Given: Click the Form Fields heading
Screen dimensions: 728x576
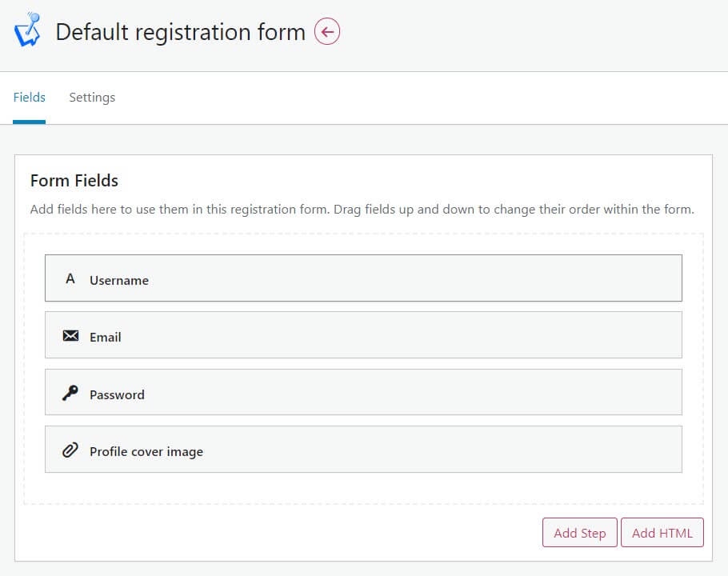Looking at the screenshot, I should click(x=74, y=181).
